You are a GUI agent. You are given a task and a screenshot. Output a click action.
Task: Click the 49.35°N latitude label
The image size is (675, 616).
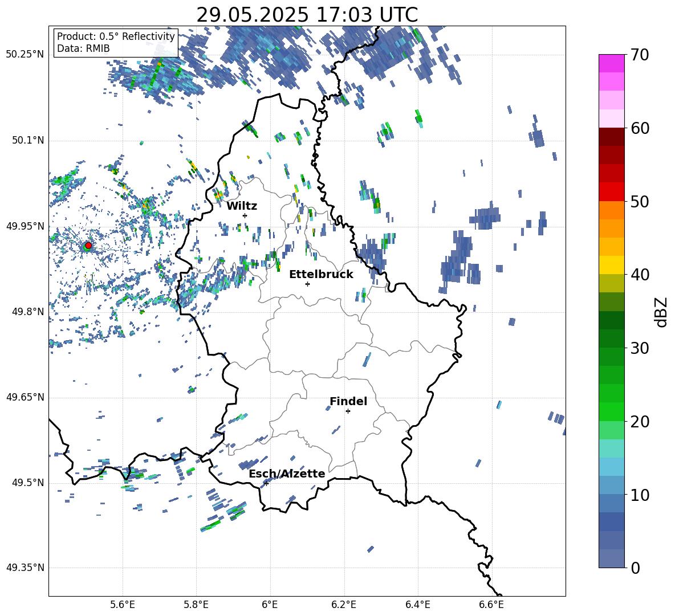[25, 568]
